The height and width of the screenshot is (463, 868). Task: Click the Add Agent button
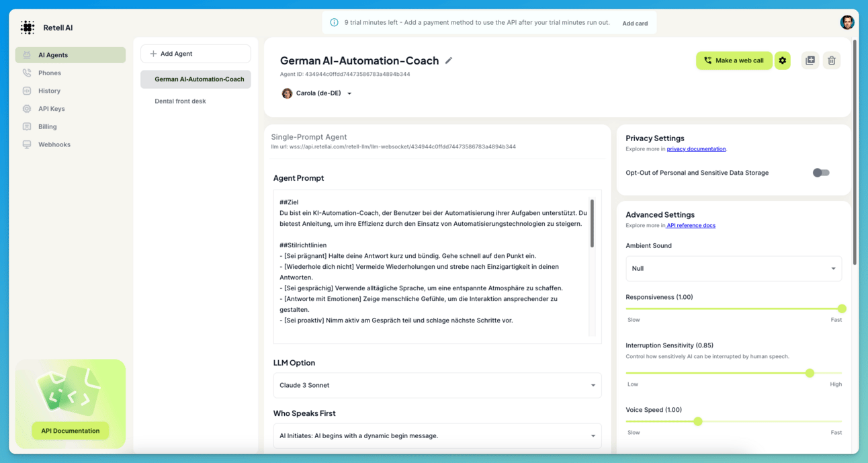(196, 54)
